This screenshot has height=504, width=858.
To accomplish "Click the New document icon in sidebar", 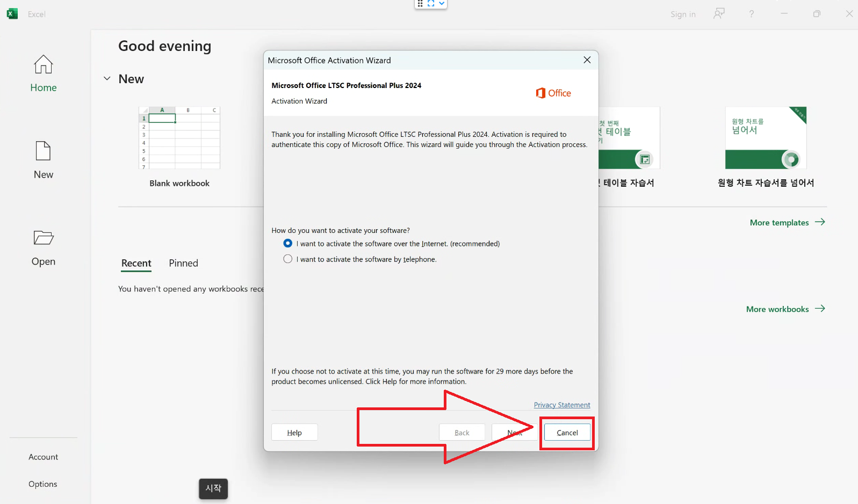I will (43, 151).
